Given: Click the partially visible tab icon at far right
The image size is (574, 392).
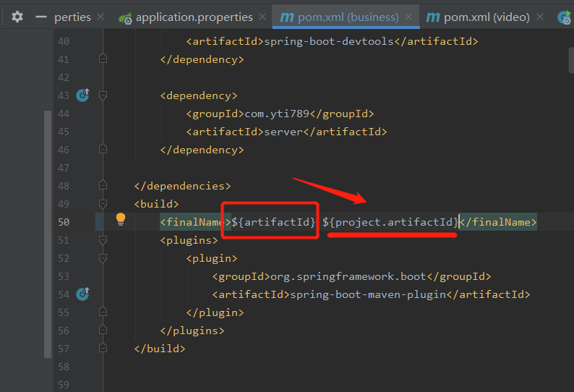Looking at the screenshot, I should (565, 17).
